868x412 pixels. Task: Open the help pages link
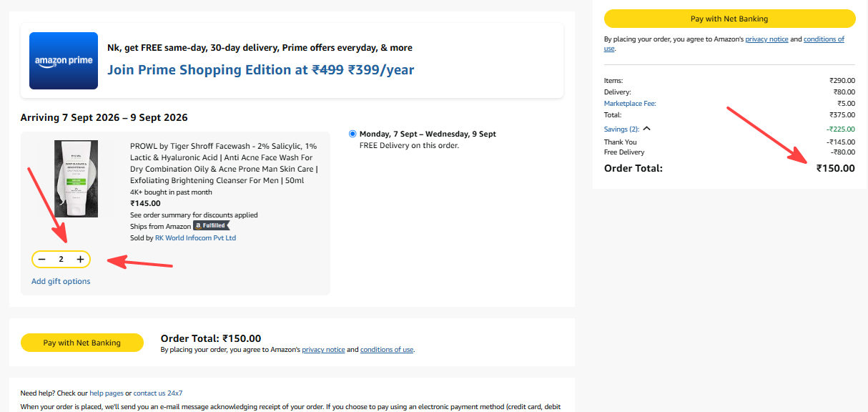click(107, 393)
